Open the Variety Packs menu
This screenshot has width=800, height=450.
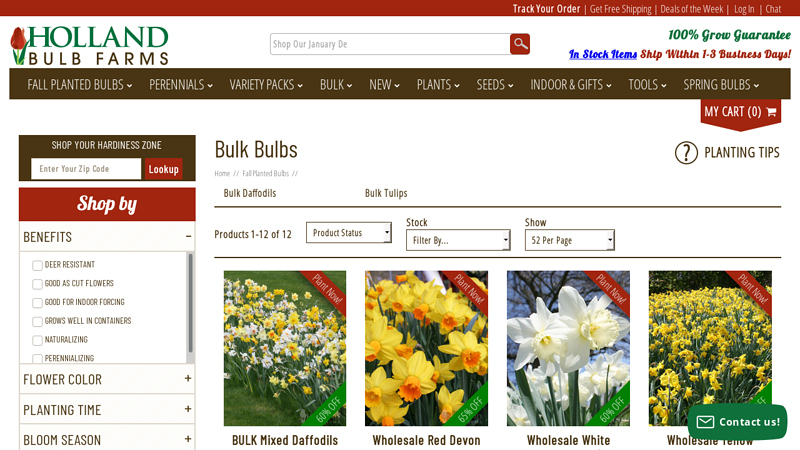266,85
